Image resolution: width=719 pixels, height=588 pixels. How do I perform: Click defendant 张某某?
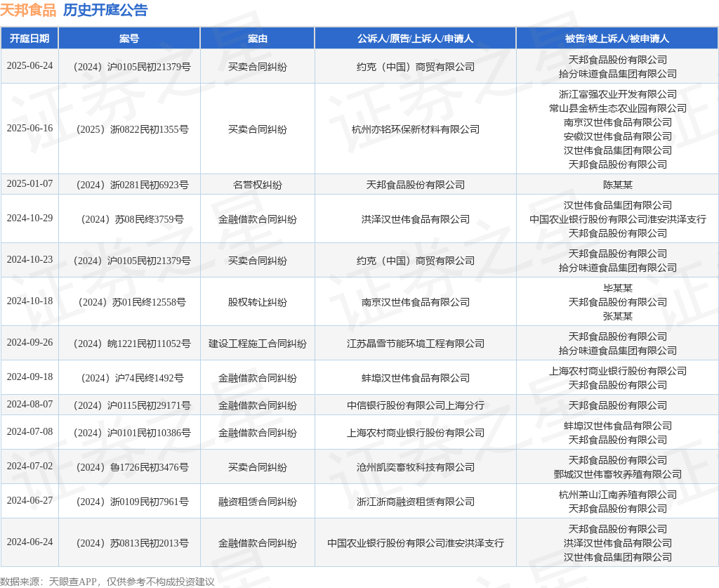(x=618, y=316)
